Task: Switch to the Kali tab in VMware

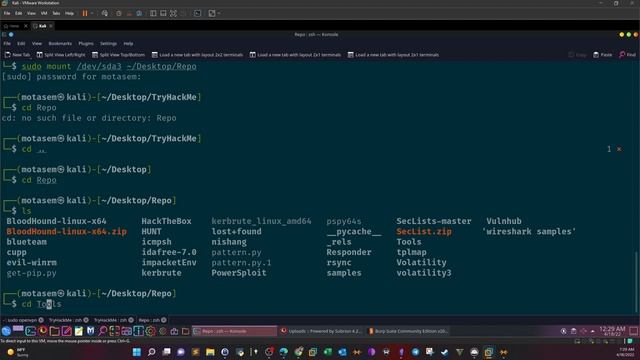Action: pos(42,26)
